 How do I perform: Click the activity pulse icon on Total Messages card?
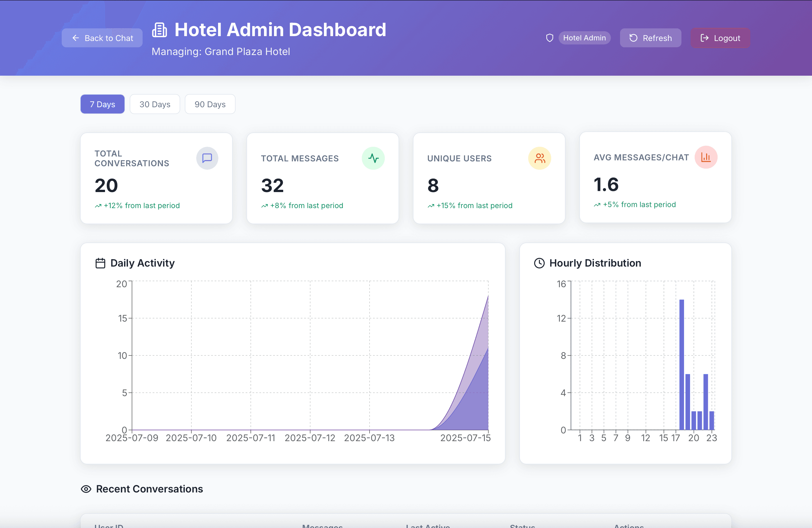pos(373,158)
